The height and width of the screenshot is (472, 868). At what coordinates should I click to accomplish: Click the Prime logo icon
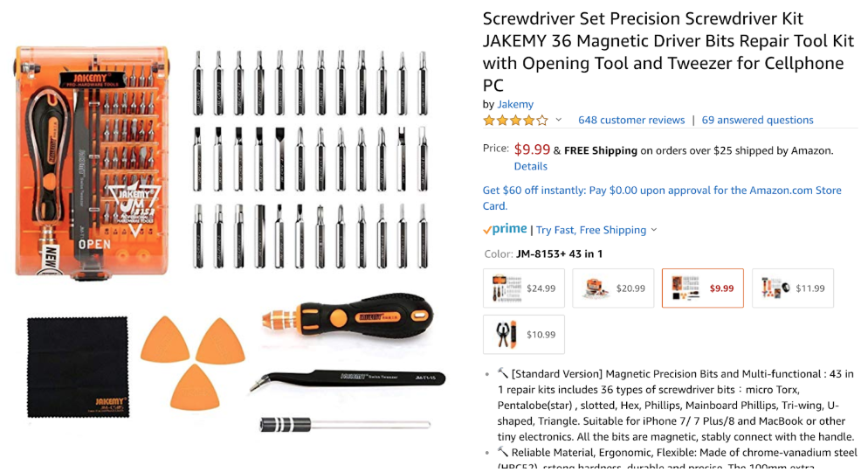pyautogui.click(x=505, y=229)
